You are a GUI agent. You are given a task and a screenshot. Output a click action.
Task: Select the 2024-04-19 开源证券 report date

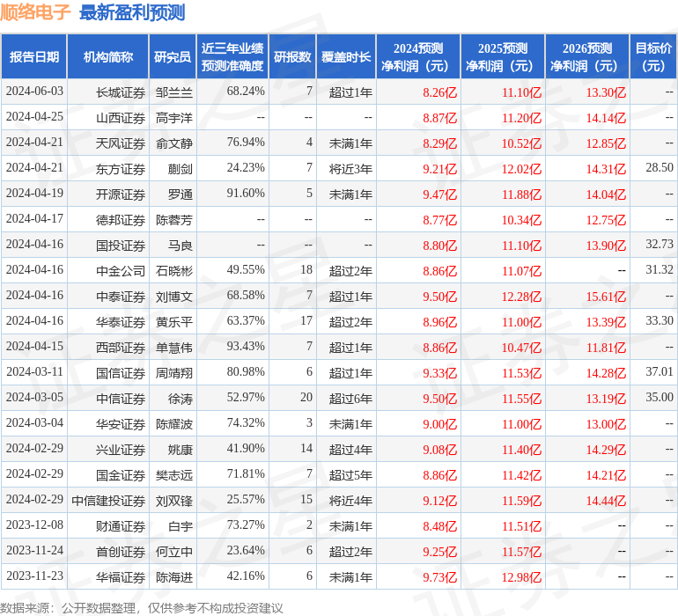tap(34, 194)
